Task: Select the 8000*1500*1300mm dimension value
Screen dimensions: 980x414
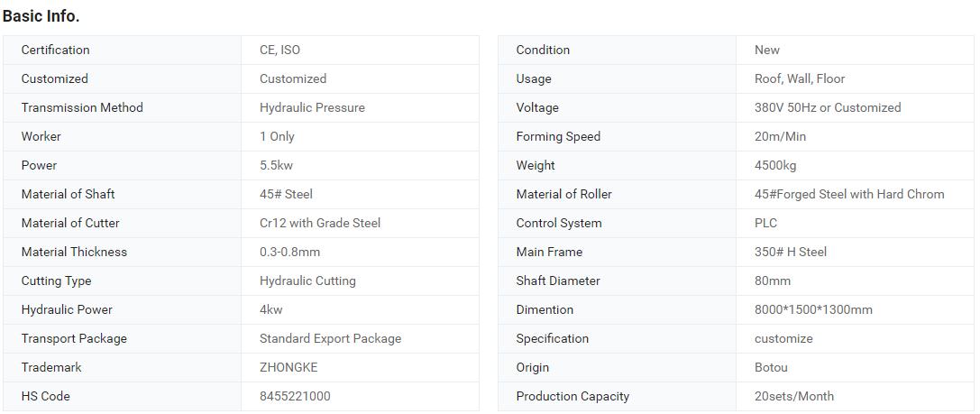Action: coord(813,309)
